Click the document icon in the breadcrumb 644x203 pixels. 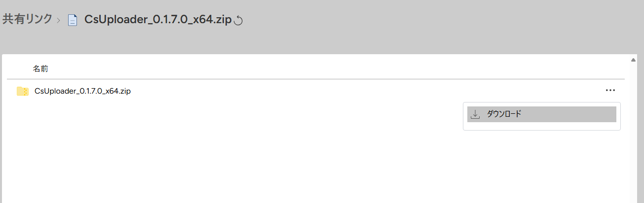tap(73, 20)
